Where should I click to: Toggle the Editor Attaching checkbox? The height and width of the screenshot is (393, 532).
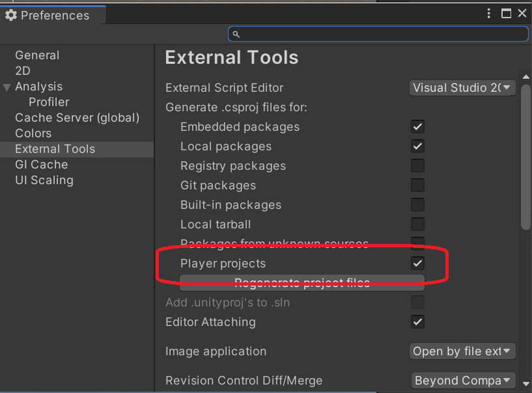click(417, 321)
